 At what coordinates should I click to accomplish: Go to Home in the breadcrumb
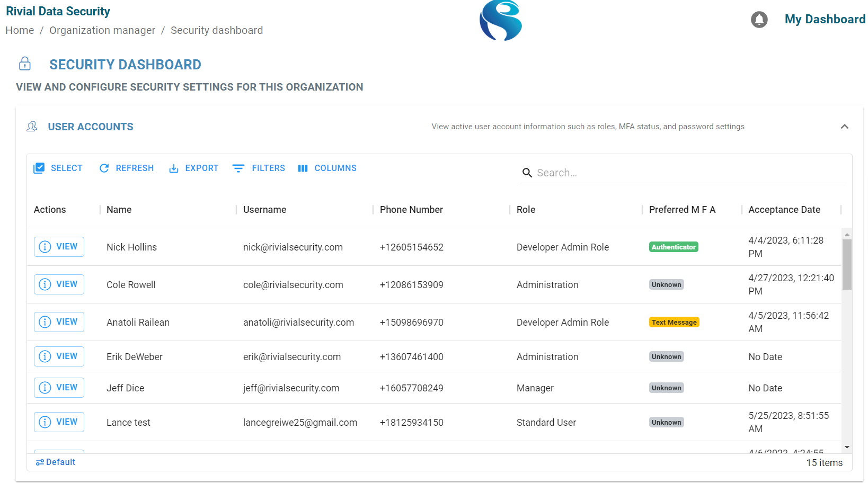tap(20, 30)
